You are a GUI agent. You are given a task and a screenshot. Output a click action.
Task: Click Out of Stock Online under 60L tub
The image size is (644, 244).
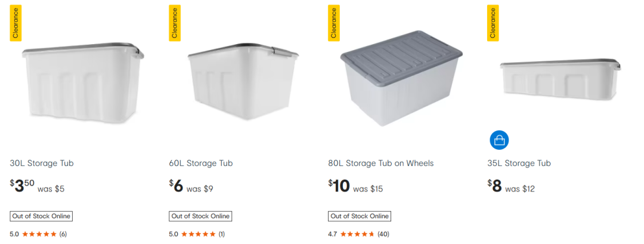tap(200, 216)
